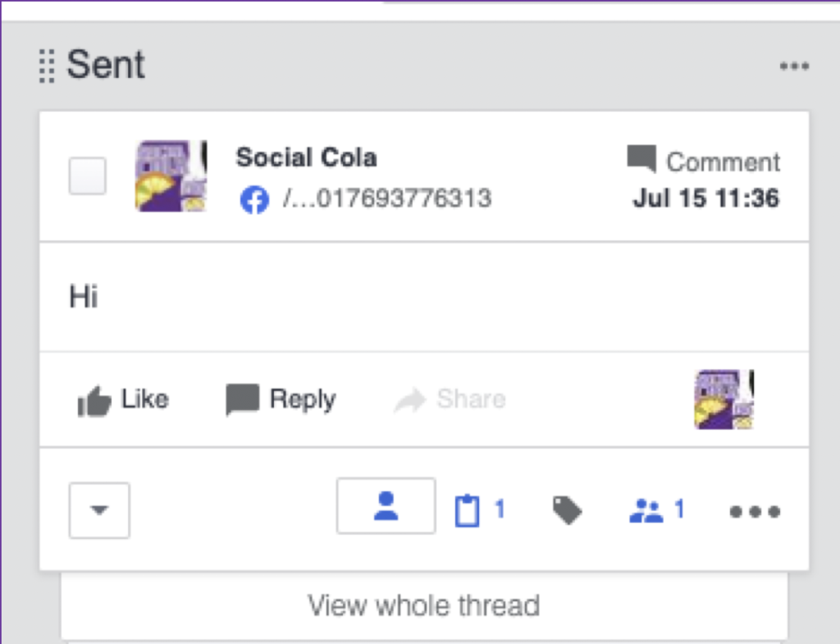
Task: Click the Social Cola profile avatar
Action: pos(170,176)
